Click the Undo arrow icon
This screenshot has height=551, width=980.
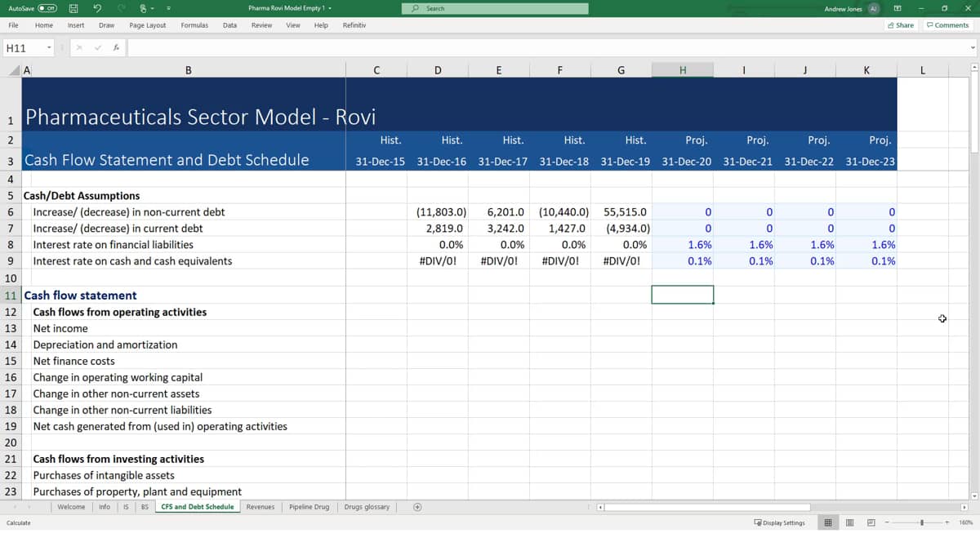click(x=97, y=8)
